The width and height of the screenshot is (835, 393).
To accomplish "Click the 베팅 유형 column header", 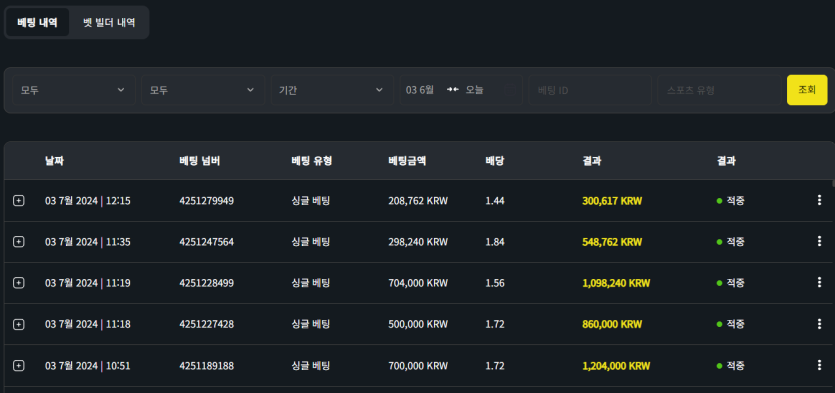I will click(x=312, y=161).
